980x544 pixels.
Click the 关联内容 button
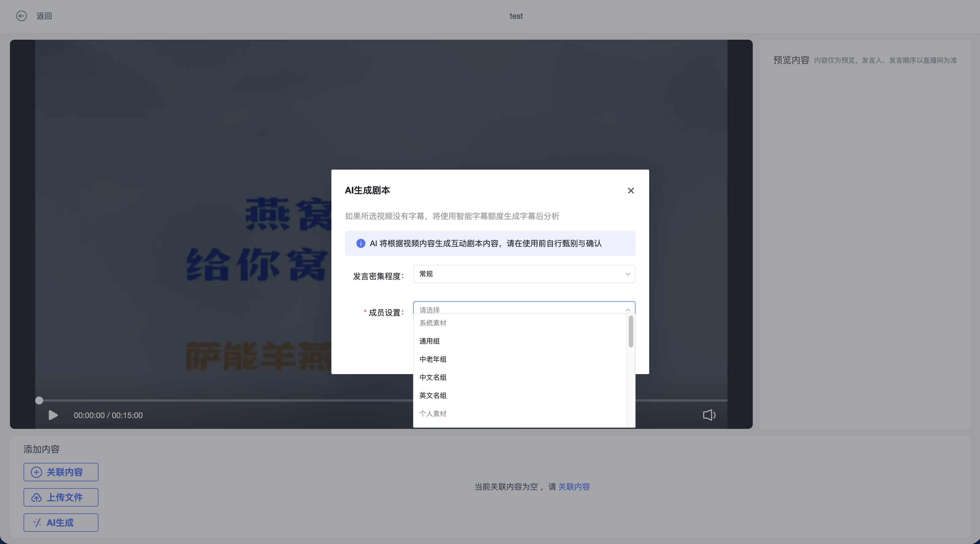[x=61, y=472]
